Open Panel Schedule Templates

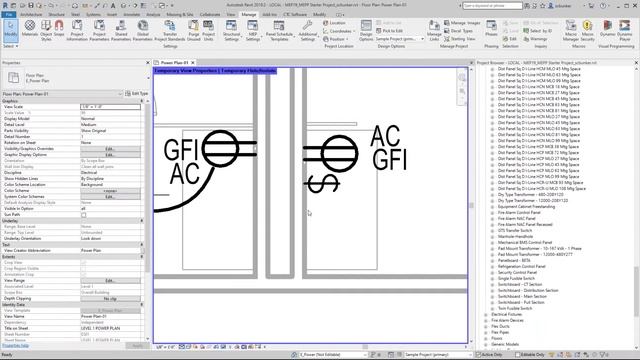(279, 31)
